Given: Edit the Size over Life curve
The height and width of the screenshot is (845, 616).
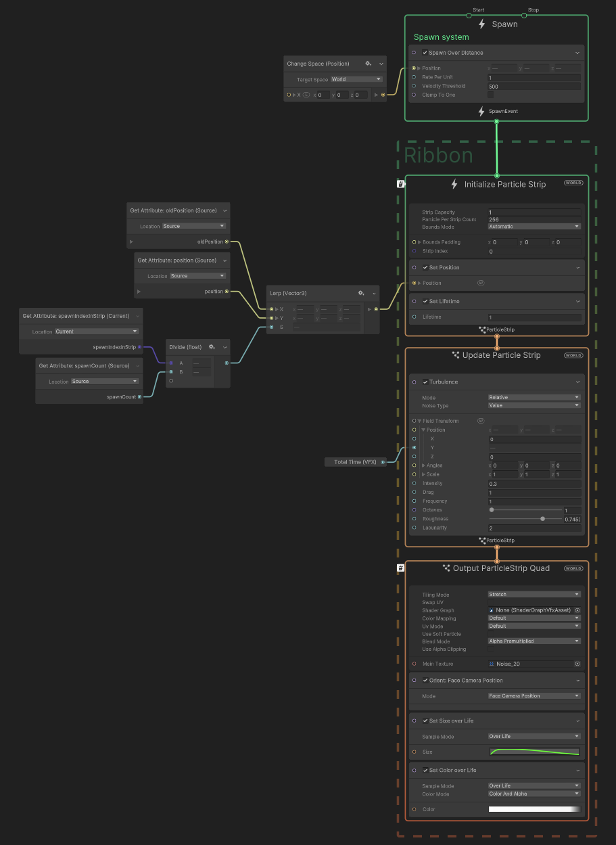Looking at the screenshot, I should tap(534, 752).
